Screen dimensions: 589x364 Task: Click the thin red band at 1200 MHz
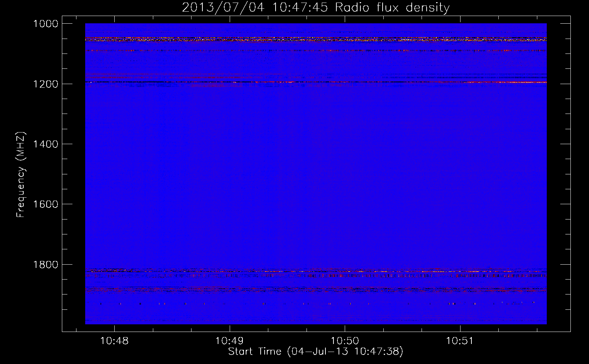(x=316, y=82)
